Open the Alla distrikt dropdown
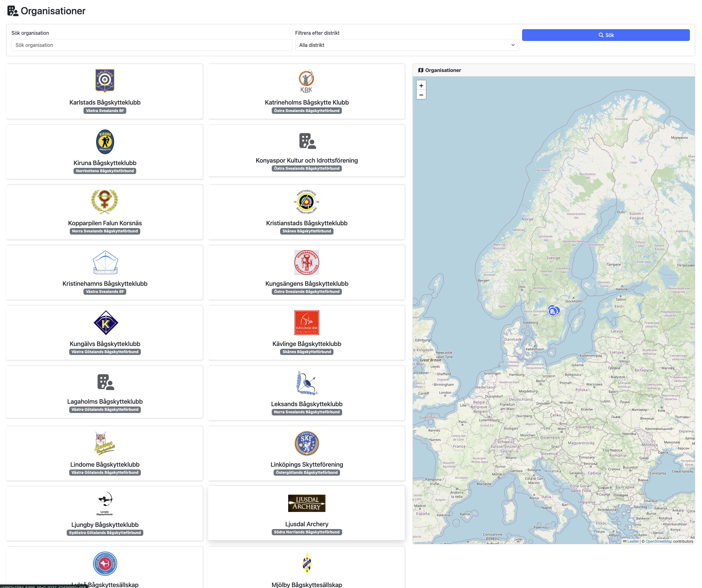This screenshot has width=702, height=588. click(x=407, y=45)
